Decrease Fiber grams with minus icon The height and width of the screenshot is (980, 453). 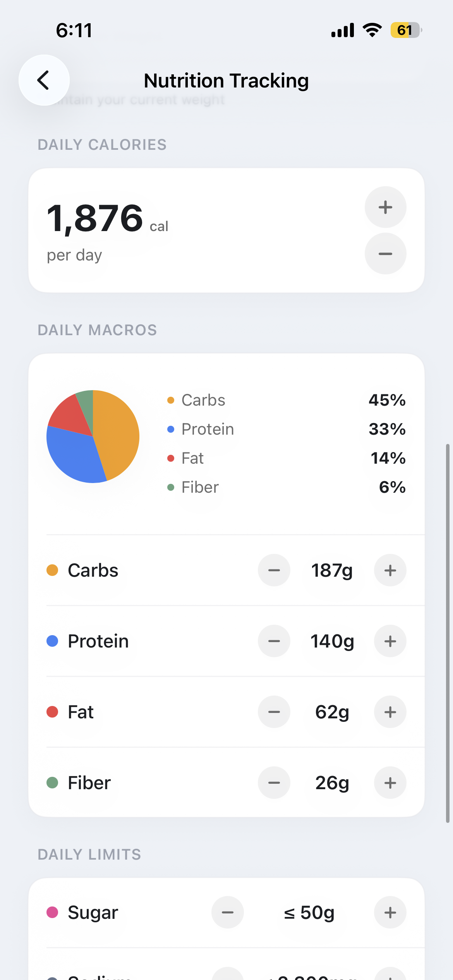coord(274,783)
